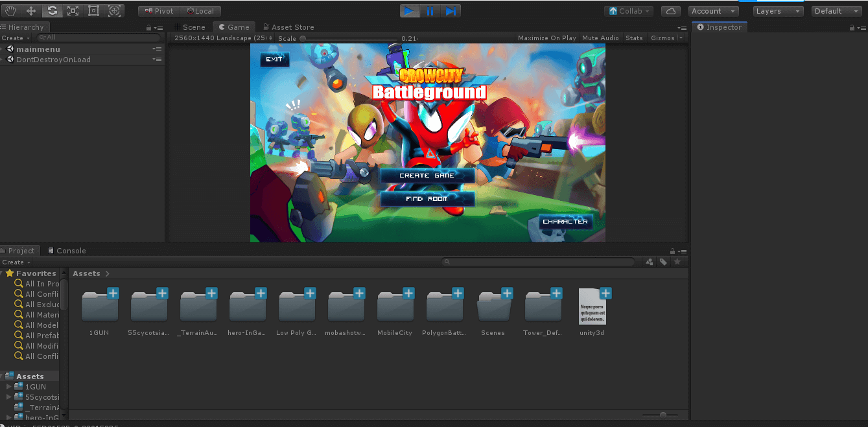Pause the game with the Pause button
Viewport: 868px width, 427px height.
pyautogui.click(x=430, y=11)
